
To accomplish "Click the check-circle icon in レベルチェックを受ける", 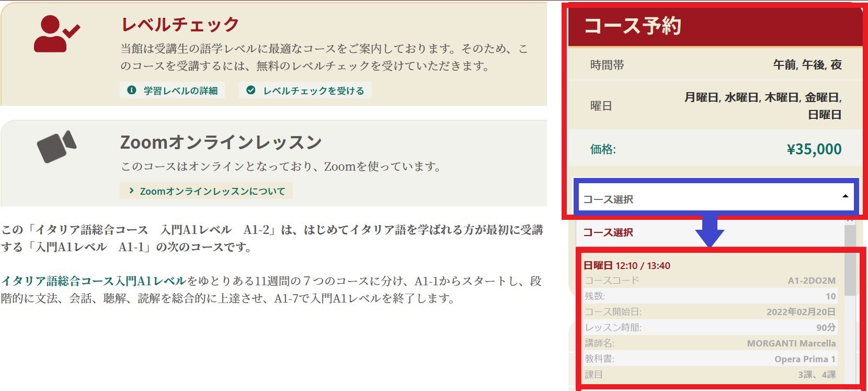I will 251,90.
